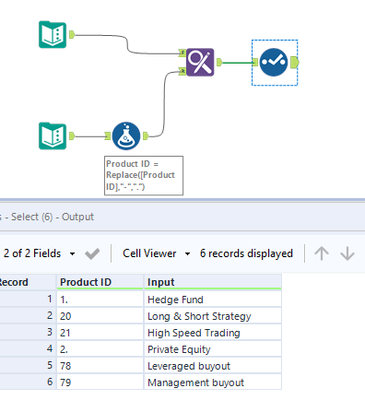Select Product ID cell 21
The image size is (365, 400).
[100, 332]
